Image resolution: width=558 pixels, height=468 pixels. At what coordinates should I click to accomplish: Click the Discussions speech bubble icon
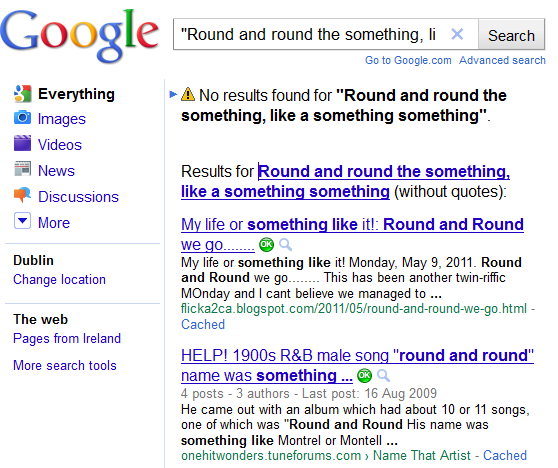point(22,195)
